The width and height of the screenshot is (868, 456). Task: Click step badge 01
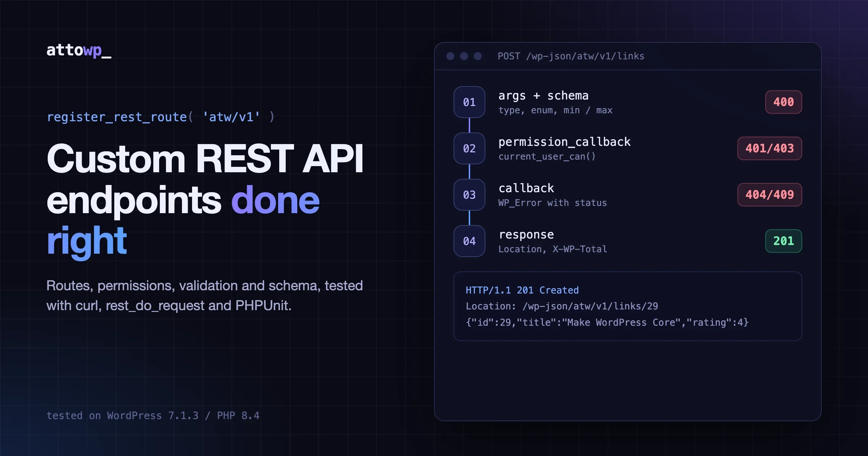click(469, 102)
